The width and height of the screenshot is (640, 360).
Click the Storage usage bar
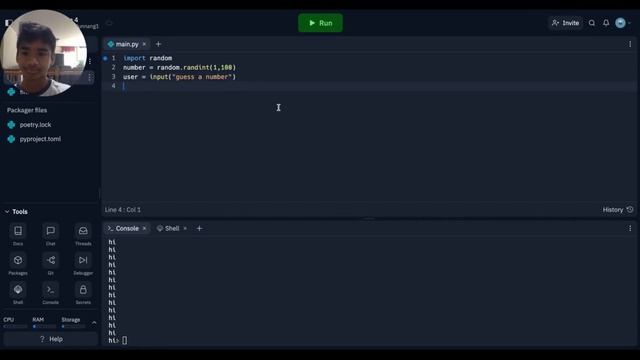pyautogui.click(x=73, y=326)
